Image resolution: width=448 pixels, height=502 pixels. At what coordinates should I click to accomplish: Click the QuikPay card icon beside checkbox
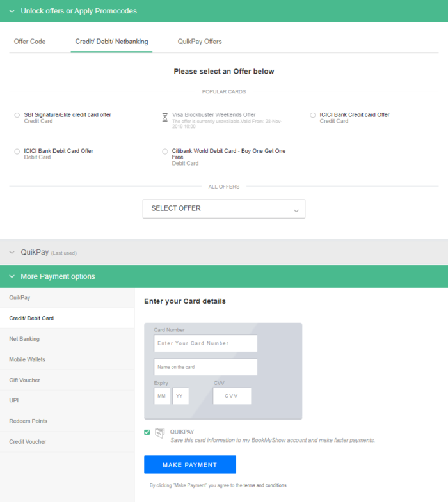[x=159, y=433]
